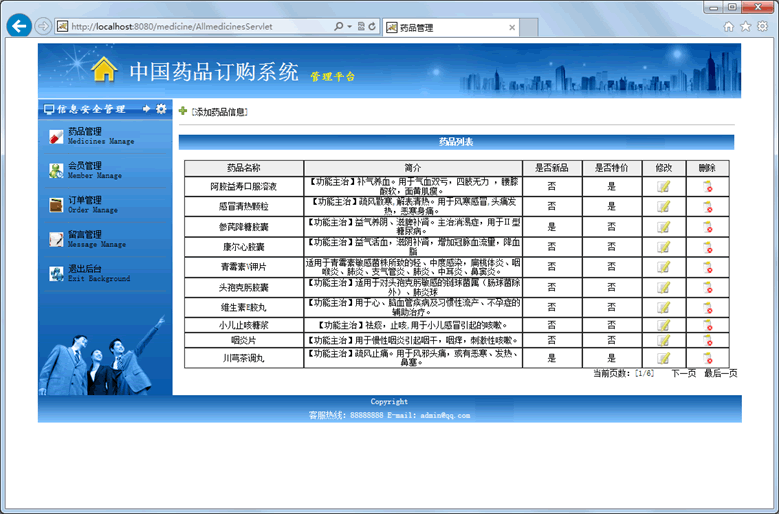Delete the 头孢克肟胶囊 row

(707, 288)
